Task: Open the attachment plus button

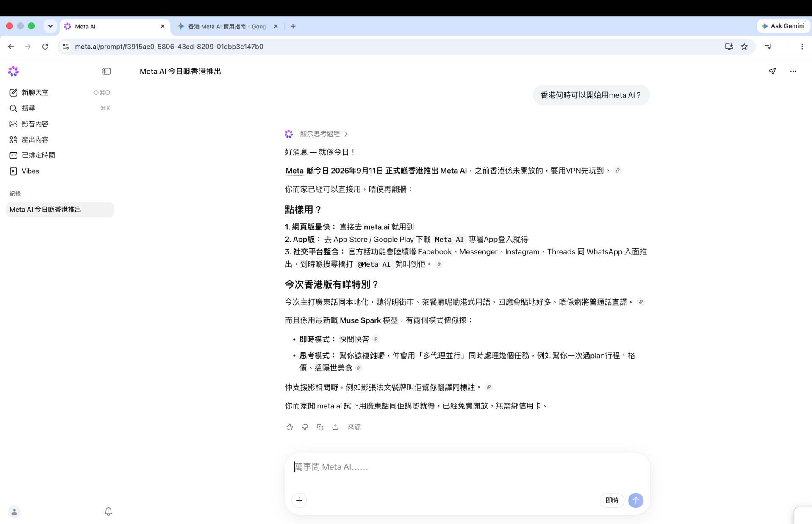Action: point(299,500)
